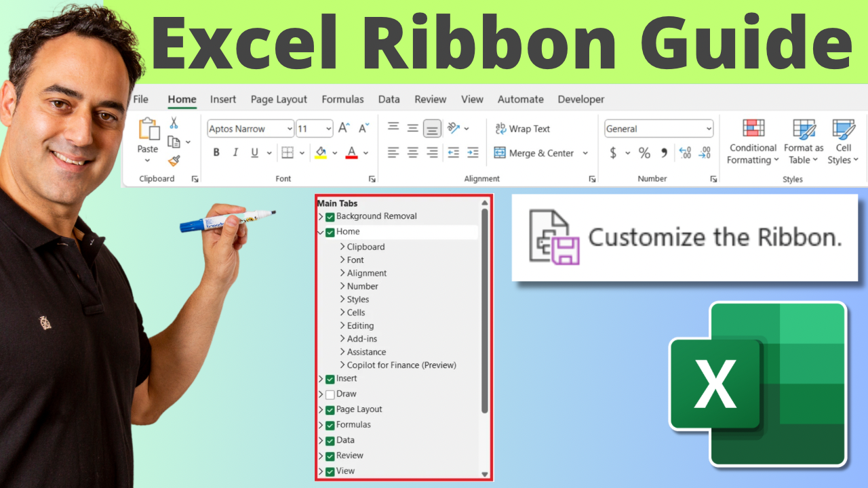
Task: Click the Orientation text angle icon
Action: pyautogui.click(x=454, y=128)
